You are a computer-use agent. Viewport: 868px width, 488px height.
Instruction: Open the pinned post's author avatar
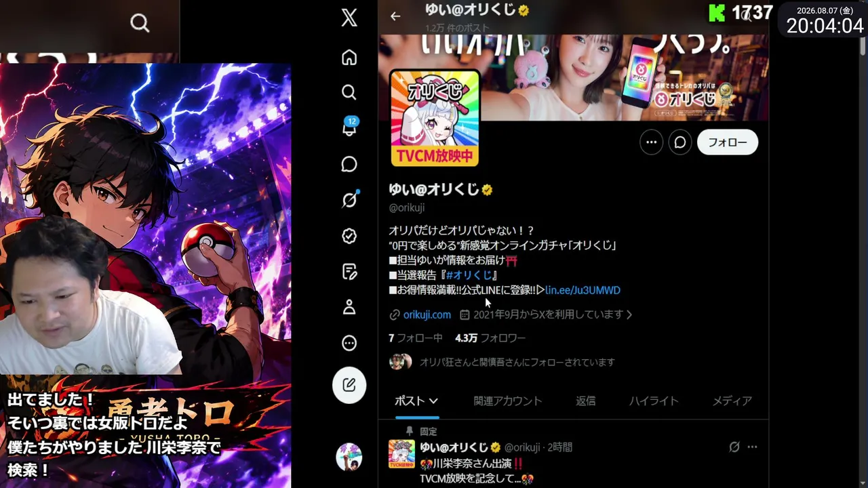click(401, 453)
